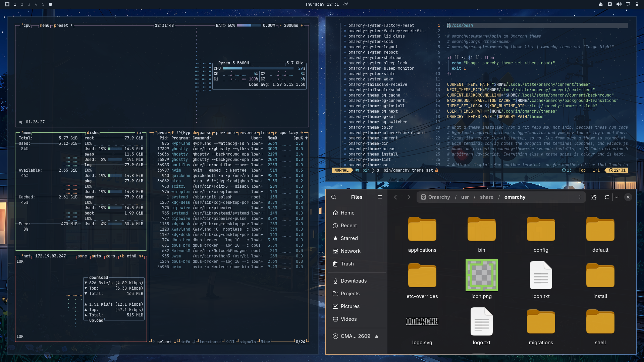644x362 pixels.
Task: Open Home in Files sidebar
Action: click(x=357, y=213)
